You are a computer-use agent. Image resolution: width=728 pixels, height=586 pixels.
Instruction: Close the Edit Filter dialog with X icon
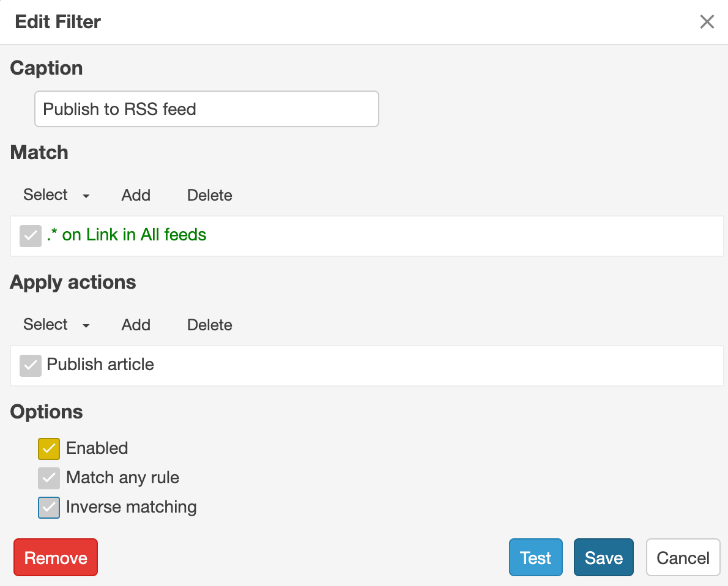(707, 21)
